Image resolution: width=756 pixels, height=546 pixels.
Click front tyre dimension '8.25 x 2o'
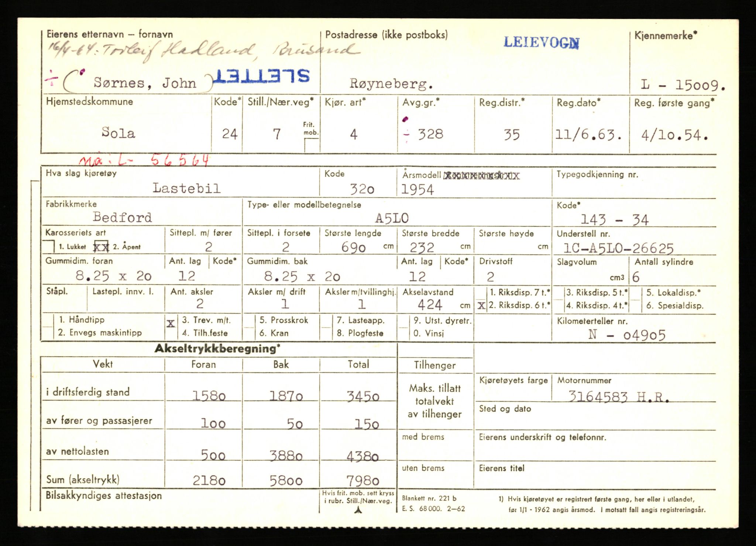pos(114,276)
